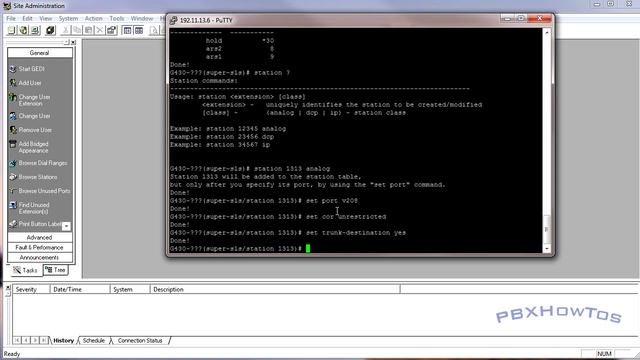Expand the Advanced task group
This screenshot has height=360, width=640.
(40, 237)
